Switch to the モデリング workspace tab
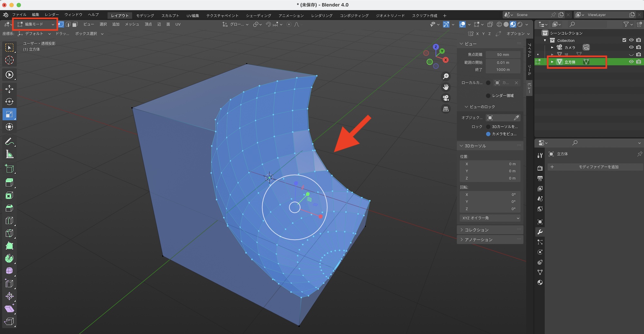This screenshot has height=334, width=644. tap(145, 15)
